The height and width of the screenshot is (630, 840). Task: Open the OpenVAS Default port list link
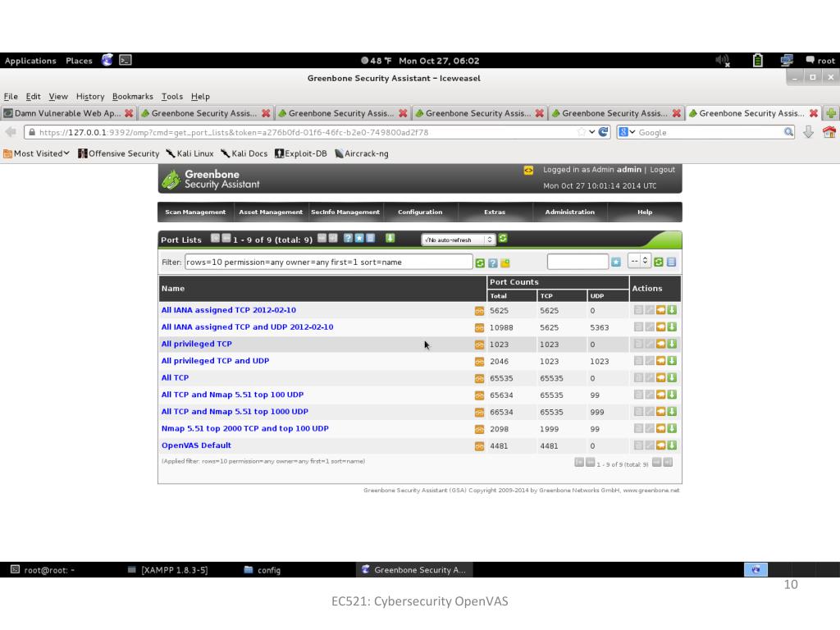point(196,445)
